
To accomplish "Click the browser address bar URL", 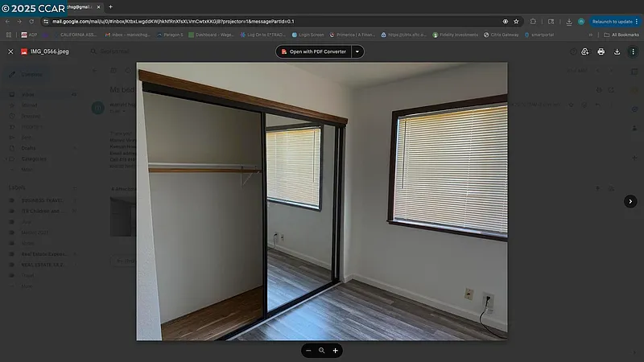I will tap(242, 22).
